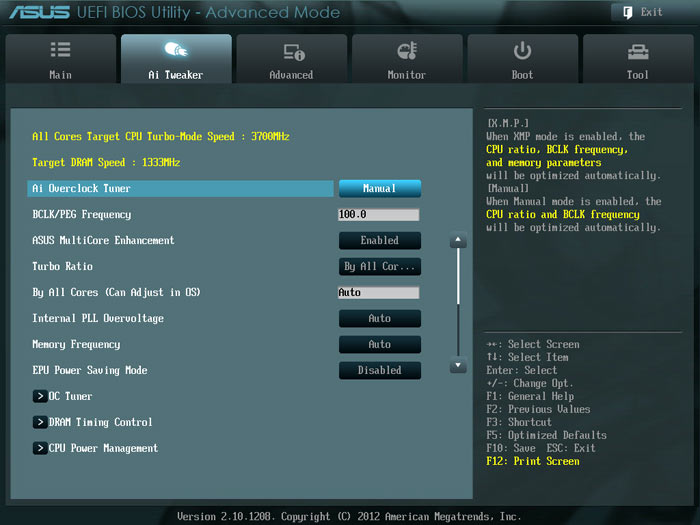The image size is (700, 525).
Task: Open the OC Tuner submenu
Action: point(67,396)
